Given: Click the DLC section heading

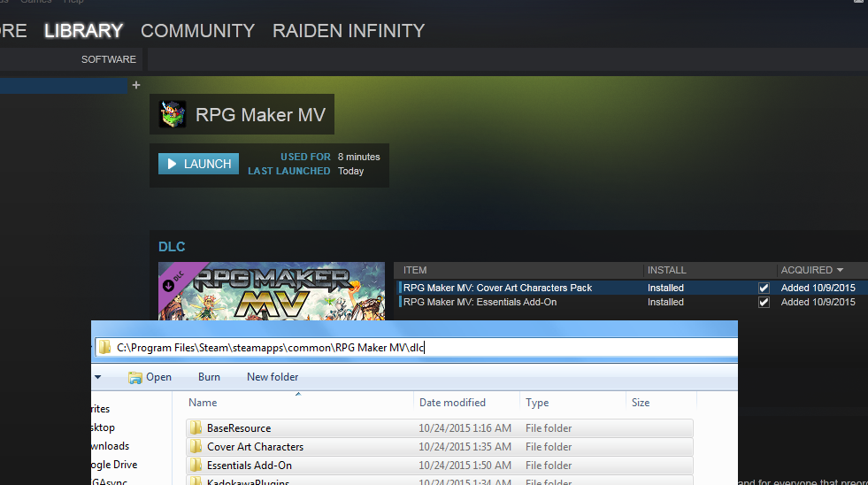Looking at the screenshot, I should click(172, 247).
